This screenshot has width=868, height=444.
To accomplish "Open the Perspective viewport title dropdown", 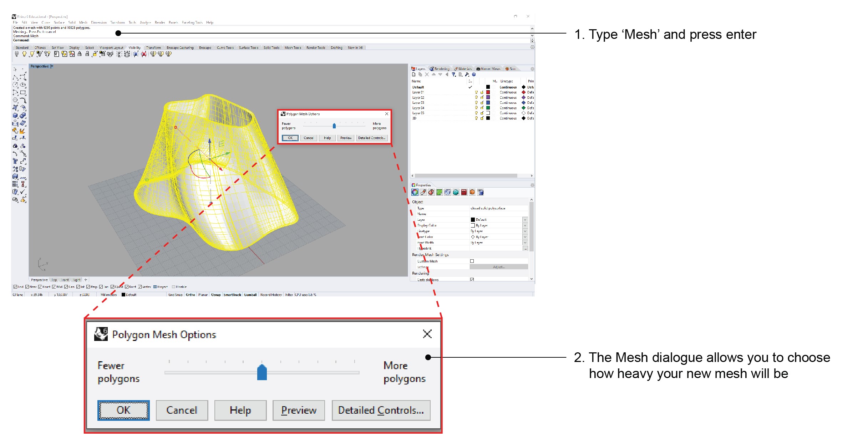I will [x=52, y=66].
